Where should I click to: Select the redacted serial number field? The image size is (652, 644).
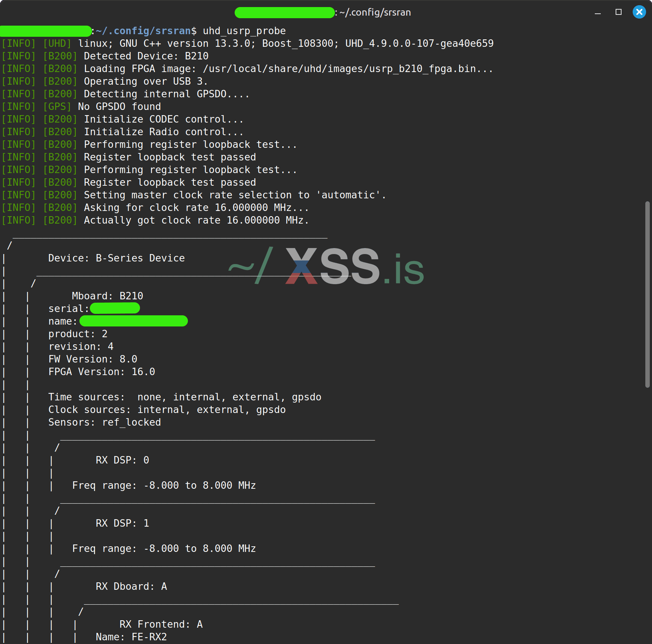(115, 308)
